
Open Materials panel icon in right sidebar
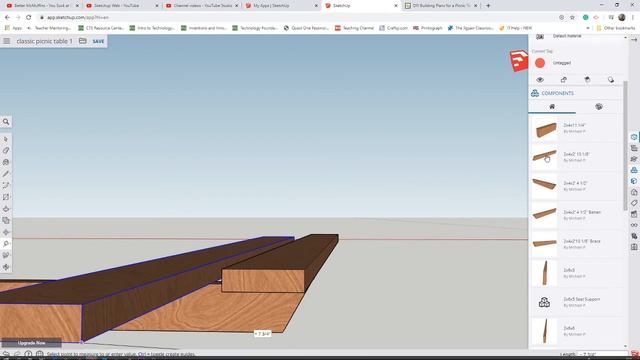coord(634,181)
